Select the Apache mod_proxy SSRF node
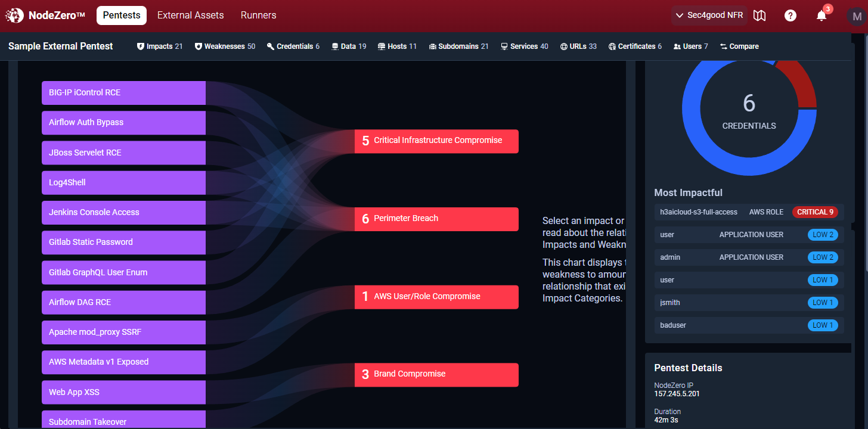Image resolution: width=868 pixels, height=429 pixels. pos(123,332)
